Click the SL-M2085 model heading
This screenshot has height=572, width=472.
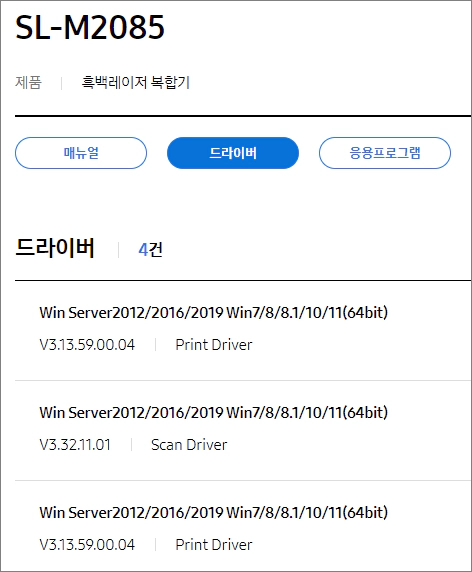90,27
